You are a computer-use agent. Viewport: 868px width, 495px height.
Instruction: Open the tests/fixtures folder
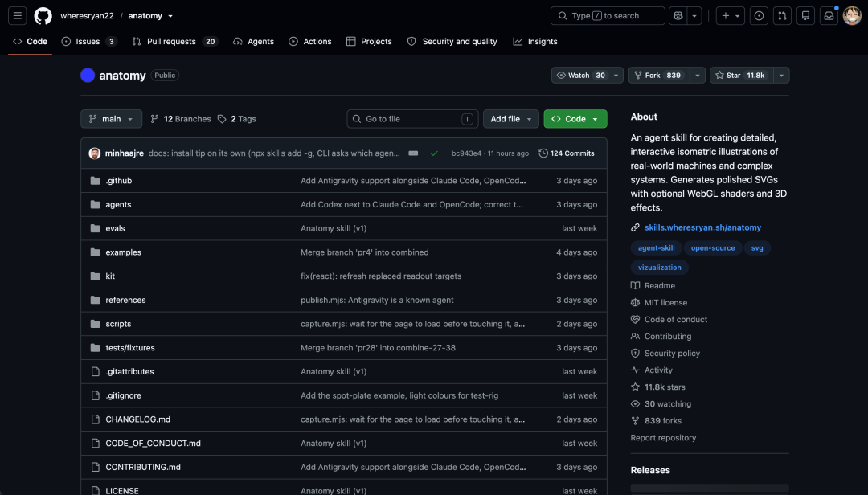point(130,347)
